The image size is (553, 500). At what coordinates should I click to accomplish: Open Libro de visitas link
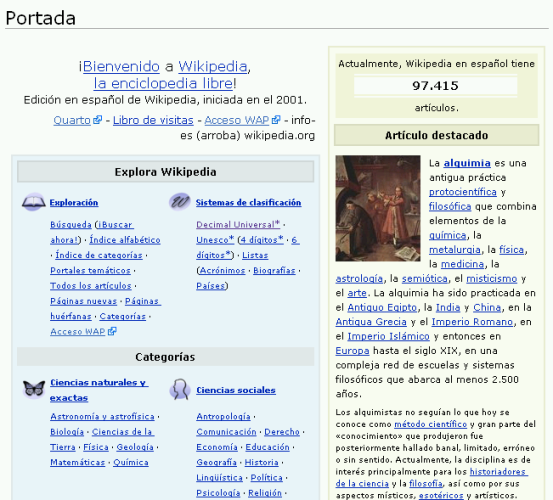tap(153, 121)
